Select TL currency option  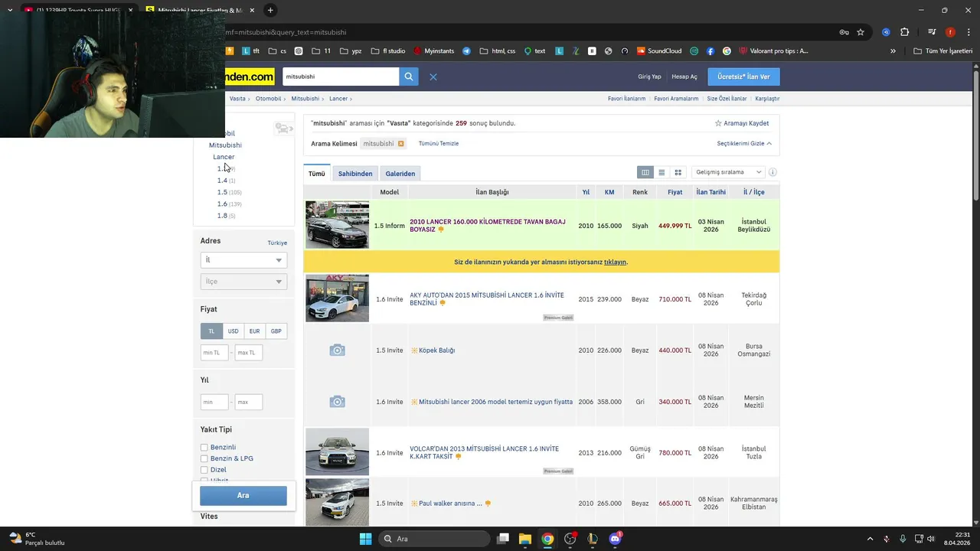pos(211,331)
